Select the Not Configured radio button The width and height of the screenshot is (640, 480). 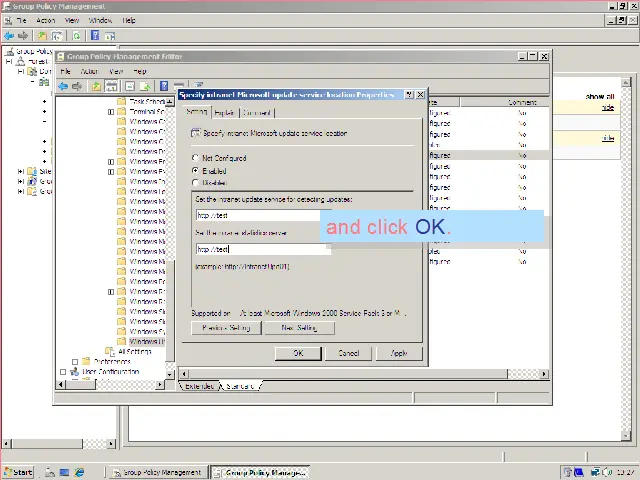tap(195, 158)
